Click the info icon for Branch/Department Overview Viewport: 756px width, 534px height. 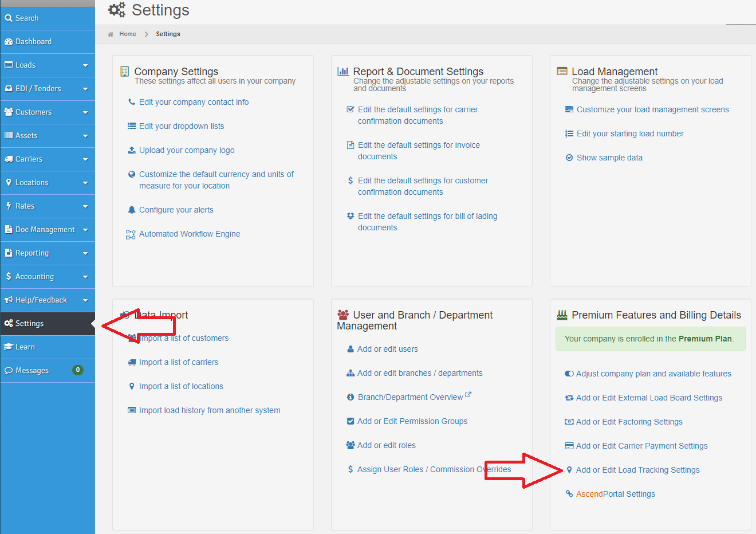tap(351, 397)
